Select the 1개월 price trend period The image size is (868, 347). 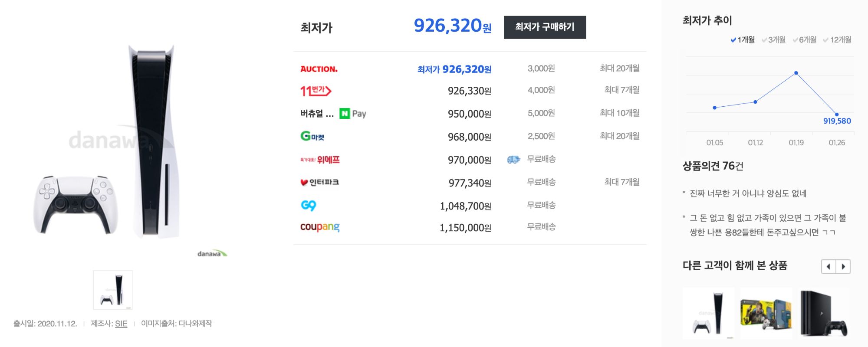pos(743,40)
